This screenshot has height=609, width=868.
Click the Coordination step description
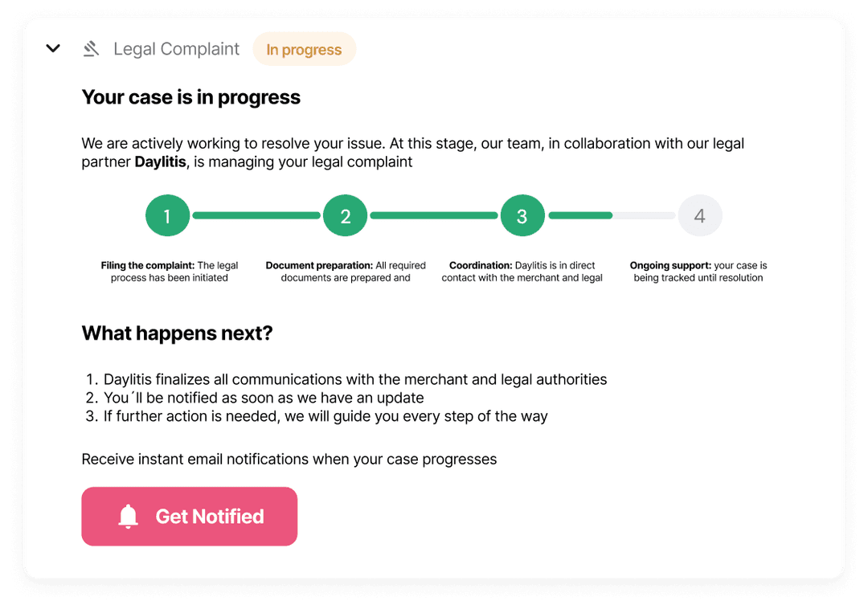522,272
